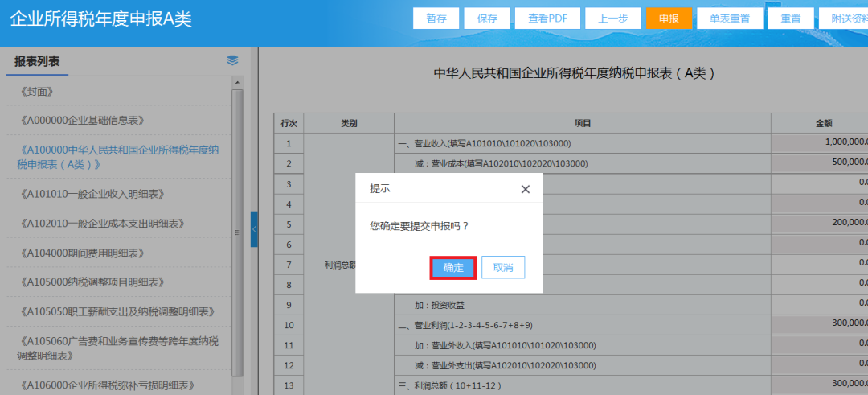The height and width of the screenshot is (395, 868).
Task: Click the 利润总额 amount field in row 13
Action: 821,385
